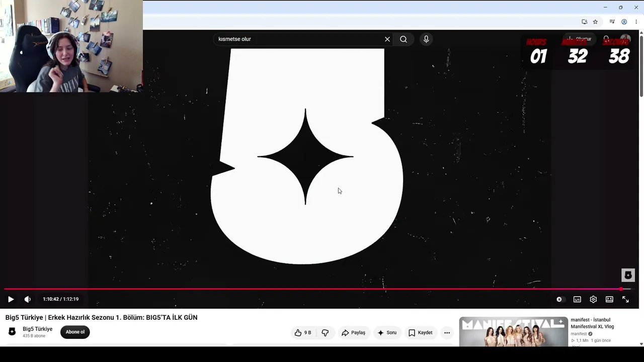Open the Soru ask button

tap(387, 333)
